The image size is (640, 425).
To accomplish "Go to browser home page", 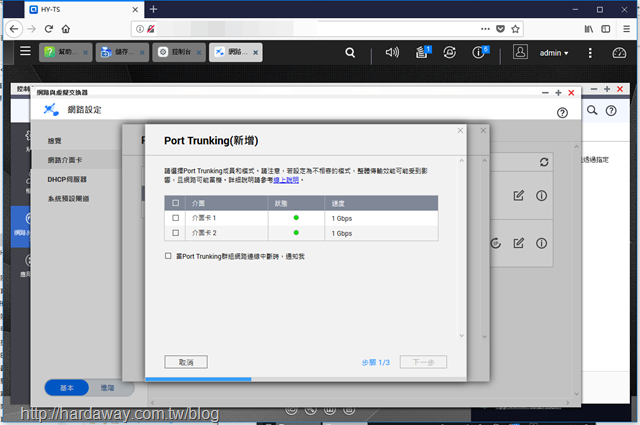I will click(x=66, y=29).
